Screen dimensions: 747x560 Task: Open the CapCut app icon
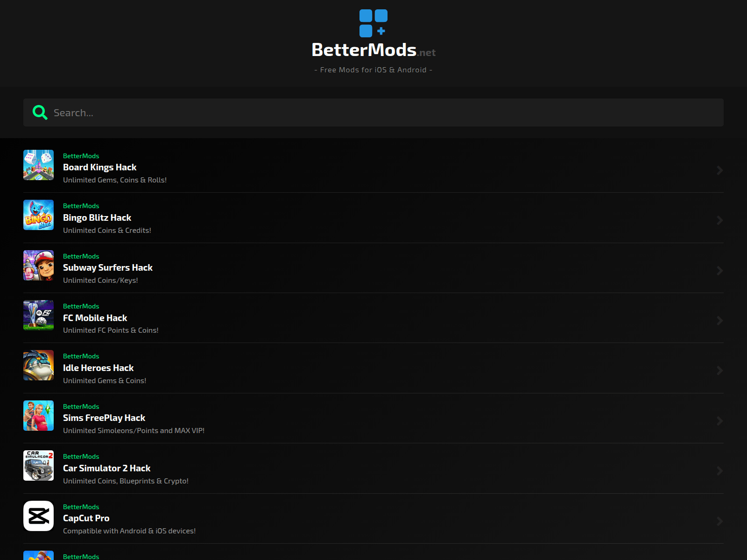click(x=38, y=516)
